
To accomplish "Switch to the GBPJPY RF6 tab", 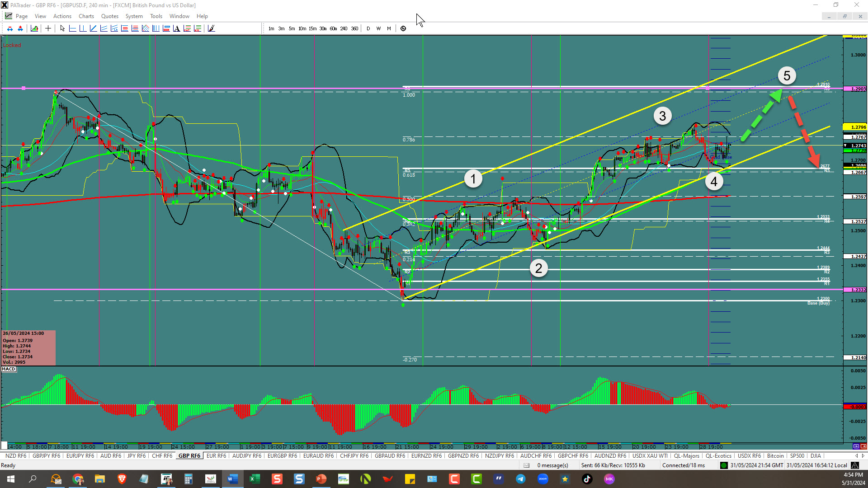I will [46, 456].
